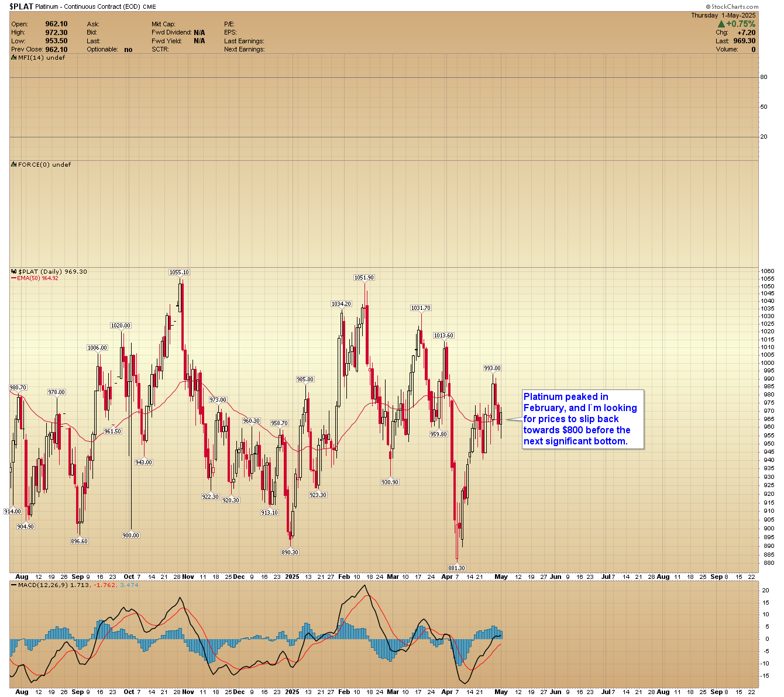Viewport: 784px width, 697px height.
Task: Click the red legend dash before EMA(50)
Action: [13, 278]
